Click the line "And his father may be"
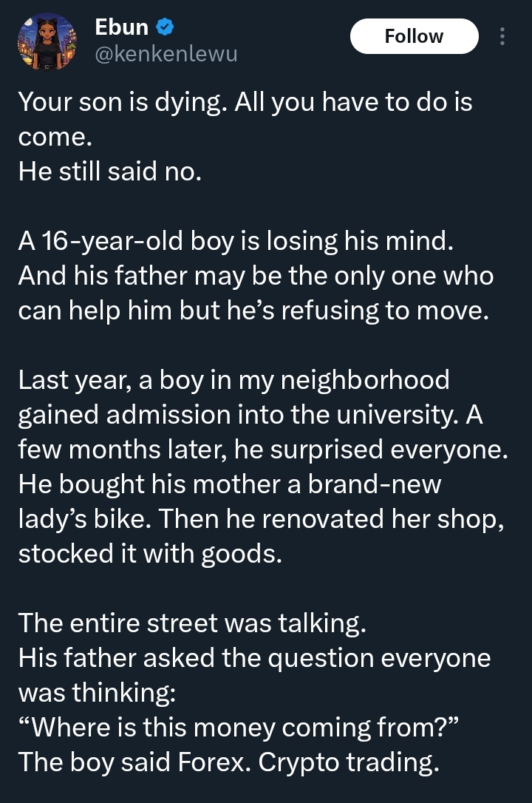Viewport: 532px width, 803px height. pyautogui.click(x=255, y=275)
